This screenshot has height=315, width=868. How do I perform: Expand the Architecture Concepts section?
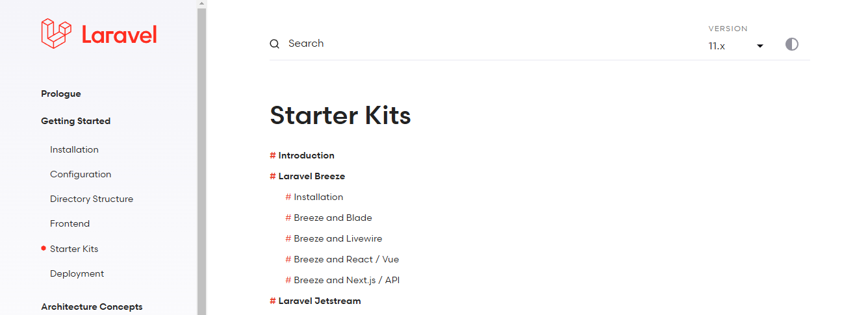click(x=92, y=307)
